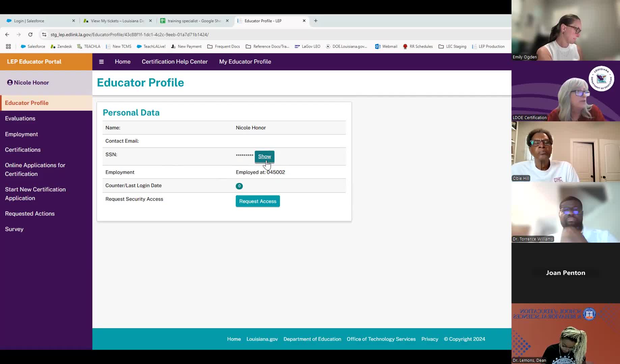The width and height of the screenshot is (620, 364).
Task: Open the LEP Production bookmark
Action: [488, 47]
